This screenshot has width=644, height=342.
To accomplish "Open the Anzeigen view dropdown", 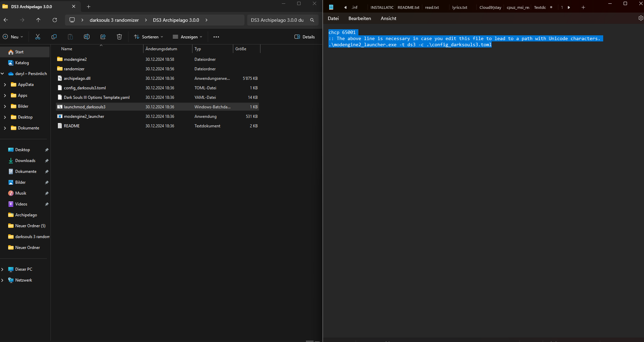I will [188, 37].
